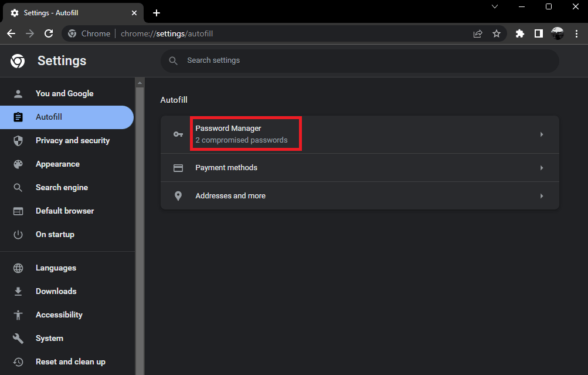Screen dimensions: 588x375
Task: Click the share page icon
Action: pos(477,34)
